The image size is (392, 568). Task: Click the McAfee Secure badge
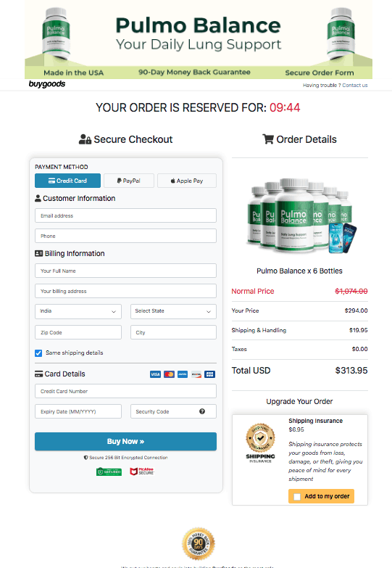pos(142,472)
